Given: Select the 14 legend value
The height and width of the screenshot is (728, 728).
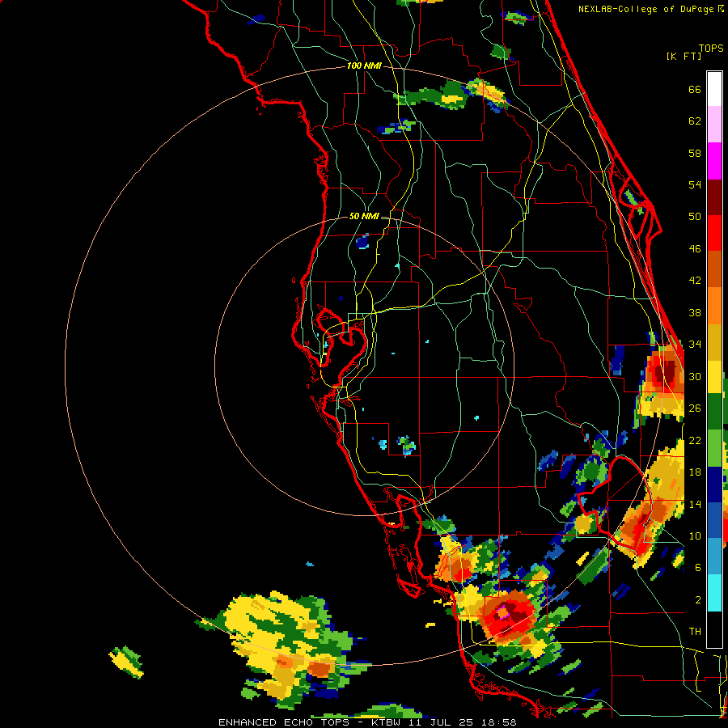Looking at the screenshot, I should pos(695,504).
